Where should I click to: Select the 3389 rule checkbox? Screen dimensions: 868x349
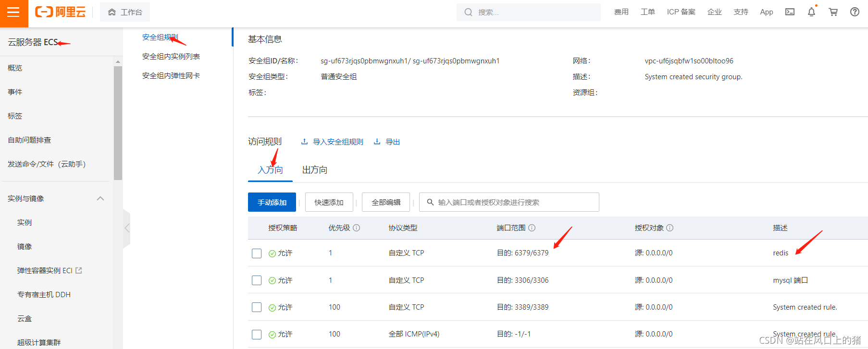pyautogui.click(x=257, y=307)
